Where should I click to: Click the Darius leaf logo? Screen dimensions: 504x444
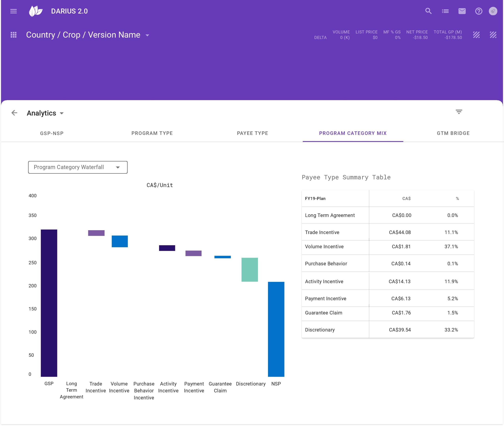[35, 11]
